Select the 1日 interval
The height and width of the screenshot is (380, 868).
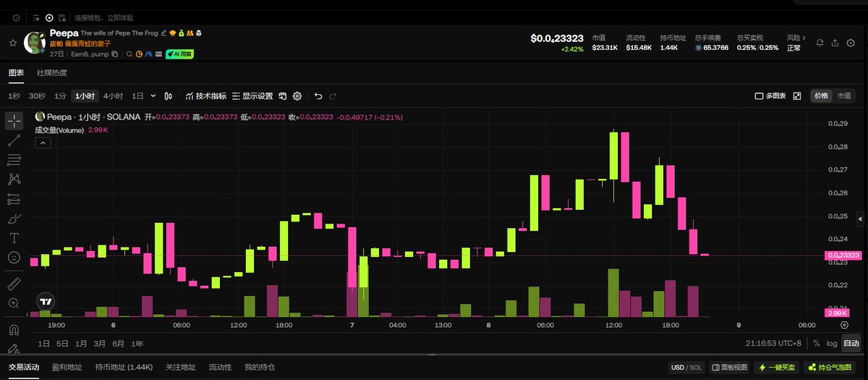(137, 96)
